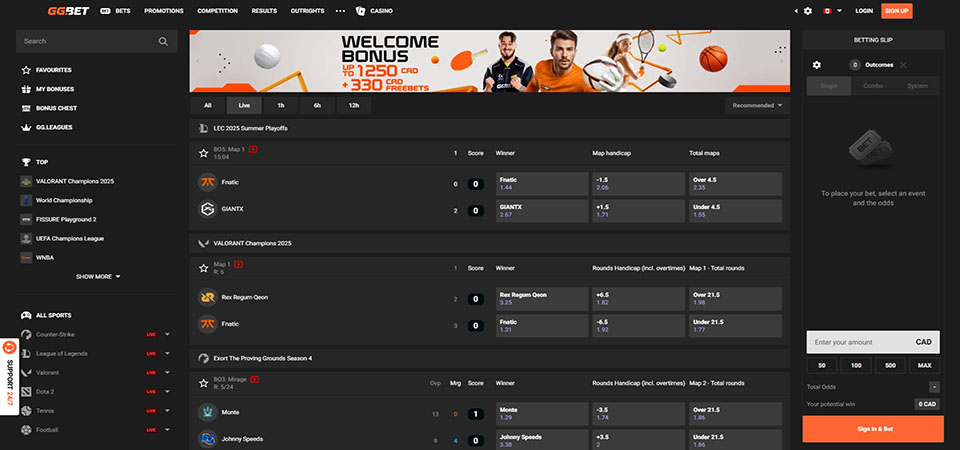The height and width of the screenshot is (450, 960).
Task: Click the Football sport icon
Action: pyautogui.click(x=26, y=430)
